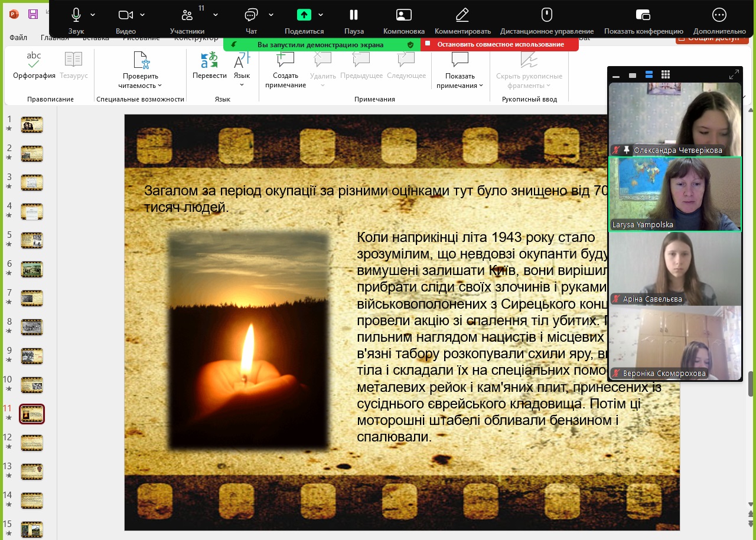Viewport: 756px width, 540px height.
Task: Open 'Проверить читаемость' dropdown arrow
Action: click(159, 86)
